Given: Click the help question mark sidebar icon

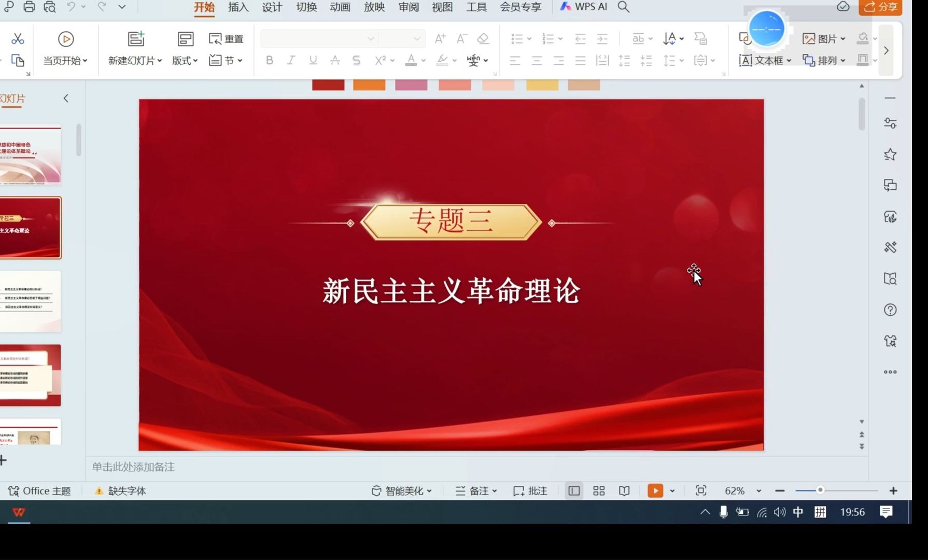Looking at the screenshot, I should coord(890,310).
